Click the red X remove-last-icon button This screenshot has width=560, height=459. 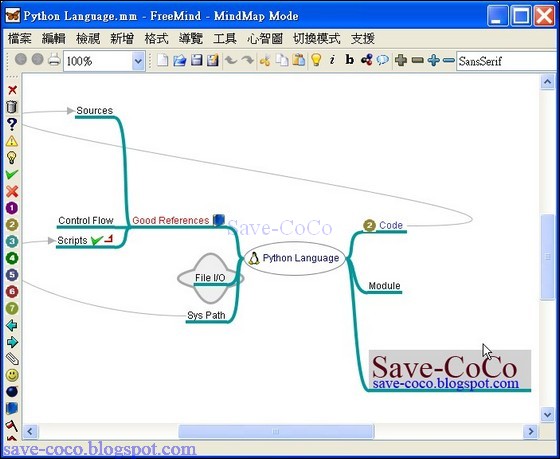(12, 90)
